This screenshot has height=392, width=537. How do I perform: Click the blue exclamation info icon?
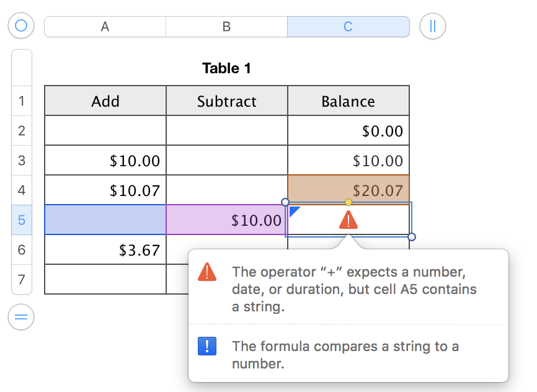(x=207, y=346)
